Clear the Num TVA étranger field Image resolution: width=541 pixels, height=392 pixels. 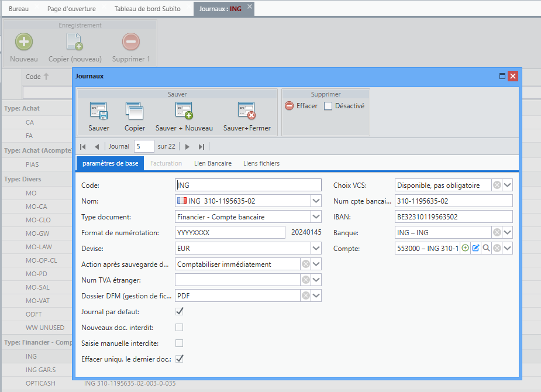point(306,280)
